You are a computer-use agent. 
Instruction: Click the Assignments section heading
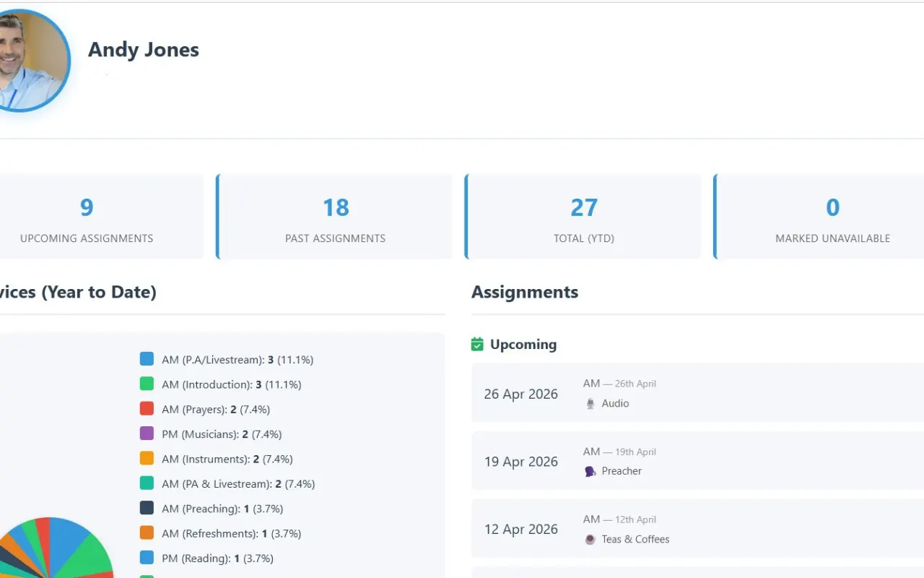coord(525,292)
